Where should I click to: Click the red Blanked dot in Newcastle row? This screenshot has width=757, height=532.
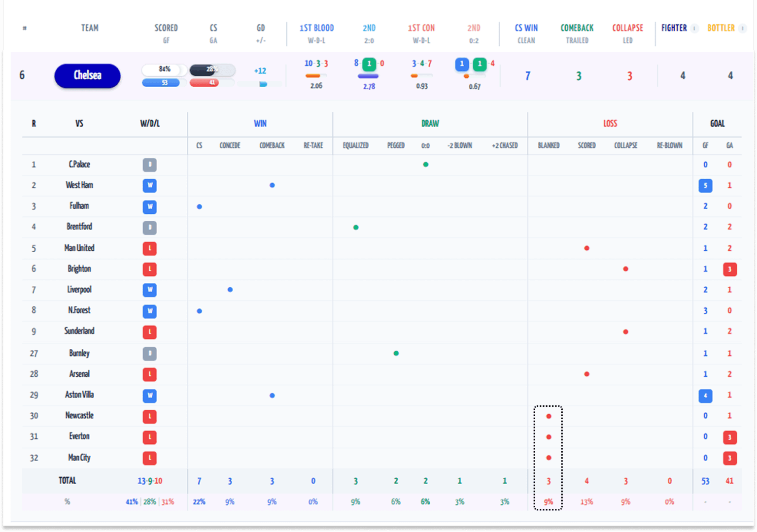click(549, 416)
